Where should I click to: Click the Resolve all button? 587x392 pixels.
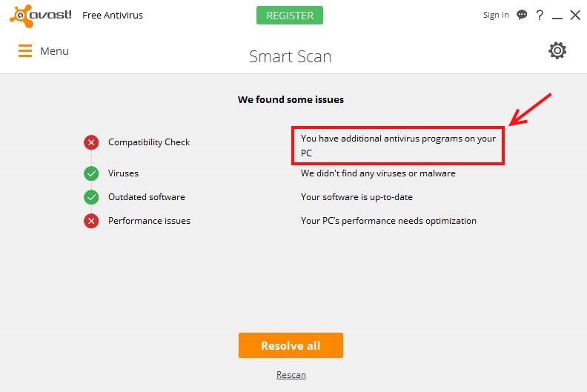click(x=291, y=345)
